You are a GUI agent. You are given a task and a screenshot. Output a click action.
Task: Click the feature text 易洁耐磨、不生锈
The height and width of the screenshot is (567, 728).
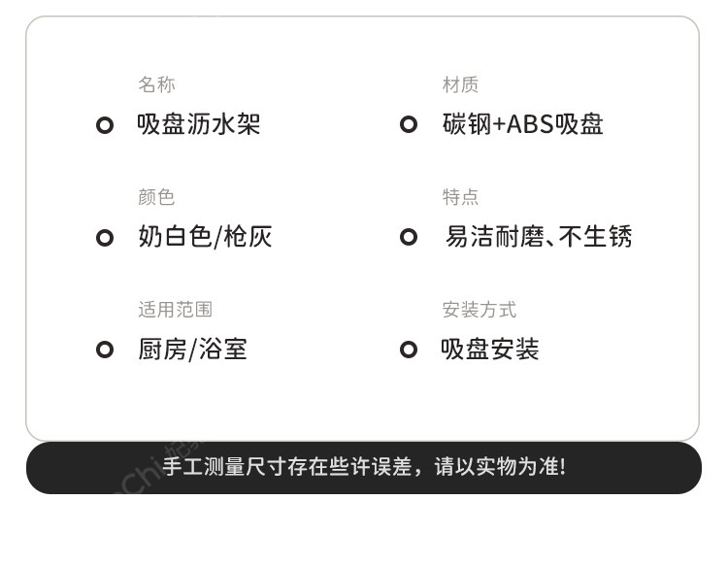click(x=538, y=237)
